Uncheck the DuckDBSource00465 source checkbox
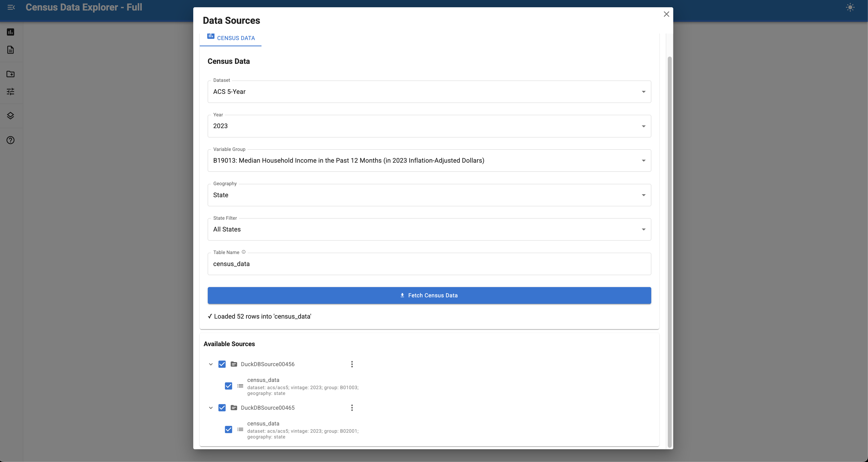 pyautogui.click(x=222, y=408)
